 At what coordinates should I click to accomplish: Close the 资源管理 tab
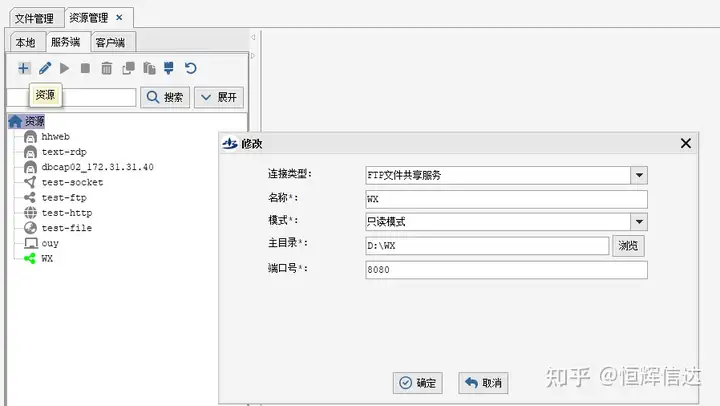point(119,17)
